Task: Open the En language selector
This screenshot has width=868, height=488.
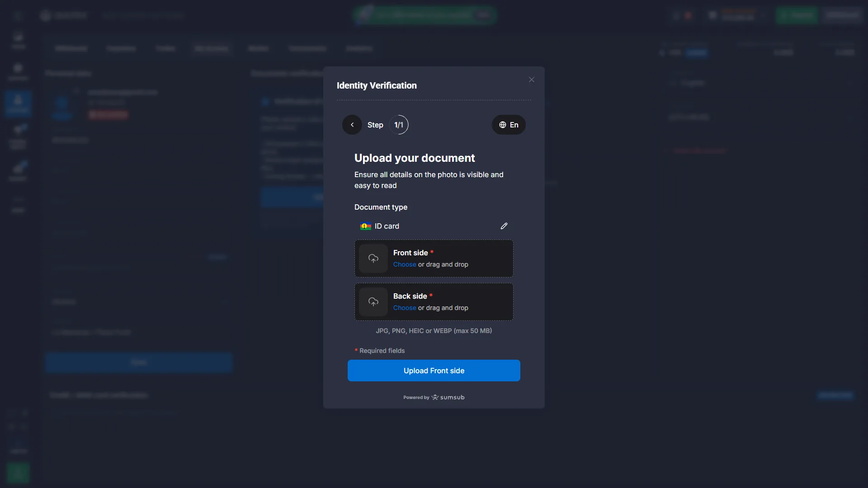Action: click(x=509, y=125)
